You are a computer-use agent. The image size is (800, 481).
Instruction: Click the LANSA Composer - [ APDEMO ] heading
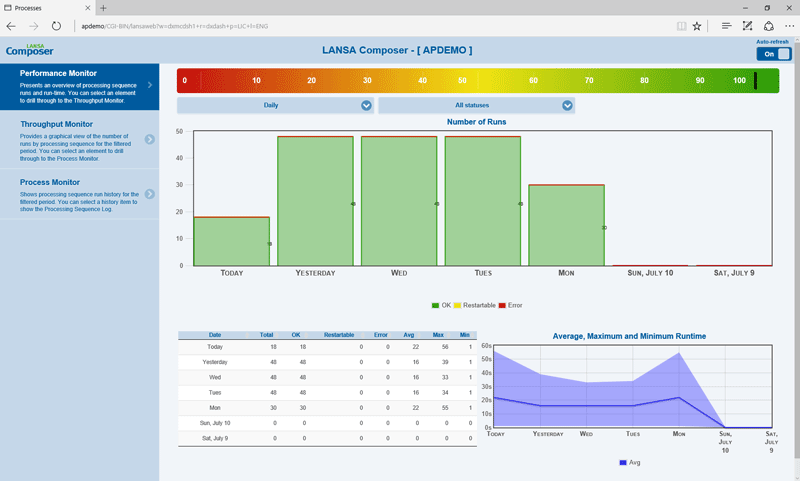pyautogui.click(x=397, y=50)
